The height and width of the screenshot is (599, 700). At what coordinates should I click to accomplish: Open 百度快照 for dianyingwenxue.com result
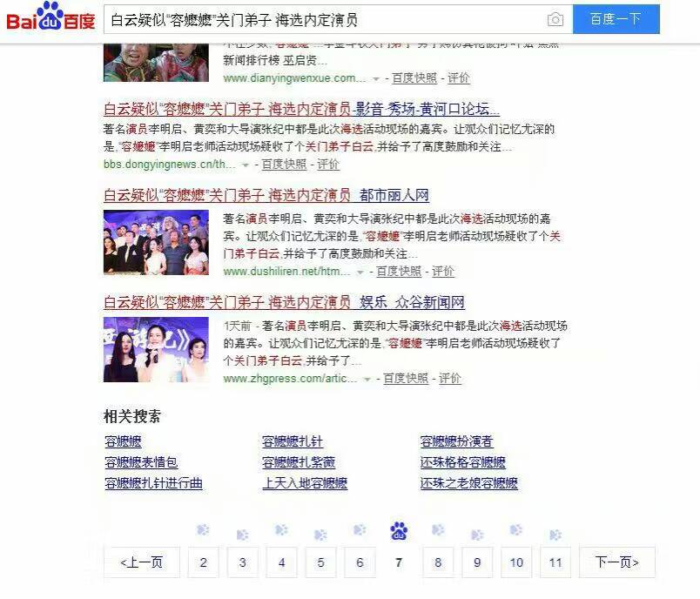[x=414, y=78]
